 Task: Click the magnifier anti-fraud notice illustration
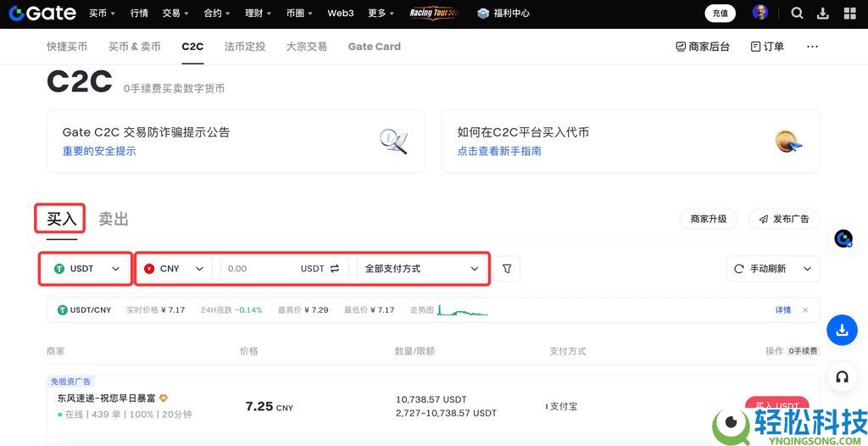click(x=393, y=142)
